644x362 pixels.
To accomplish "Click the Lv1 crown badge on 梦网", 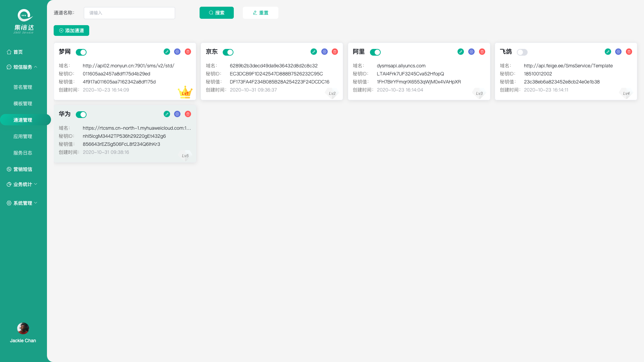I will 185,93.
